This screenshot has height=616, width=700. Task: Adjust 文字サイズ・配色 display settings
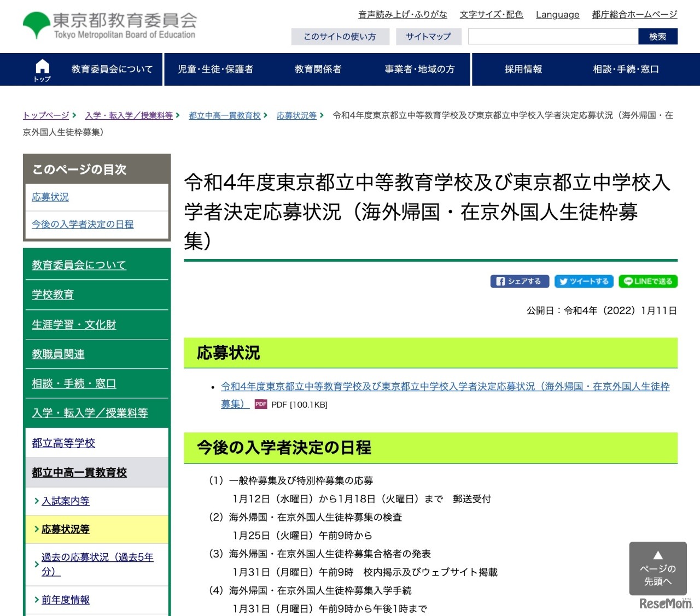point(491,14)
